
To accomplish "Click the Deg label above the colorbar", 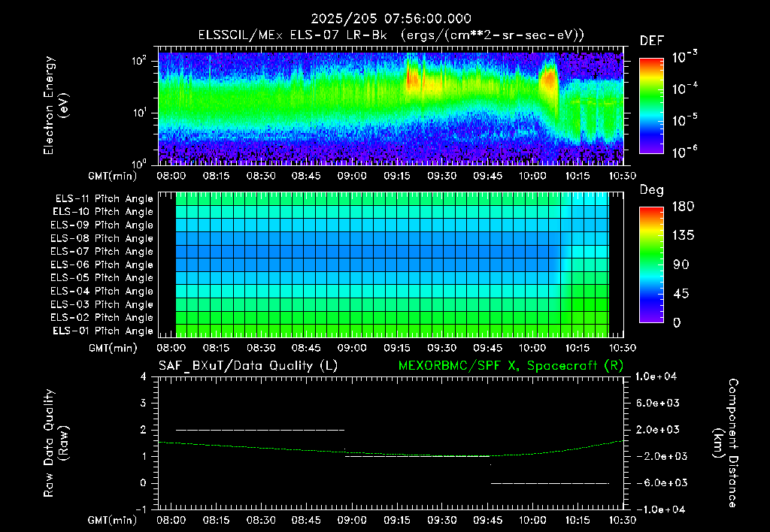I will (652, 190).
